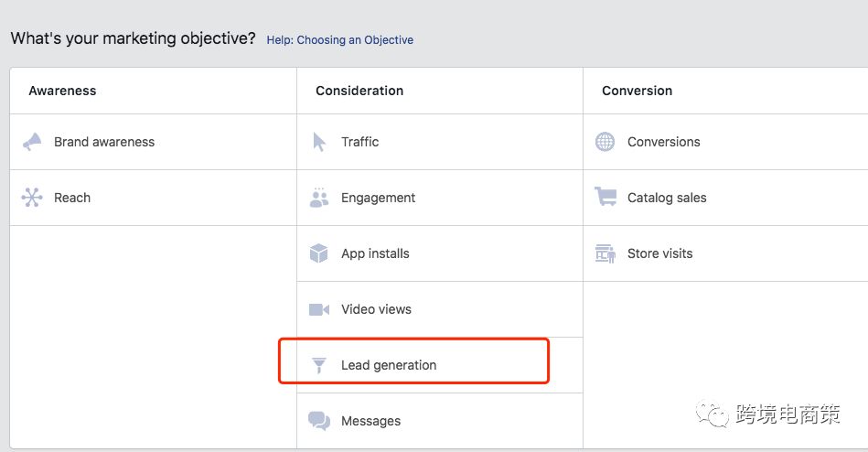
Task: Click the Conversions globe icon
Action: [605, 142]
